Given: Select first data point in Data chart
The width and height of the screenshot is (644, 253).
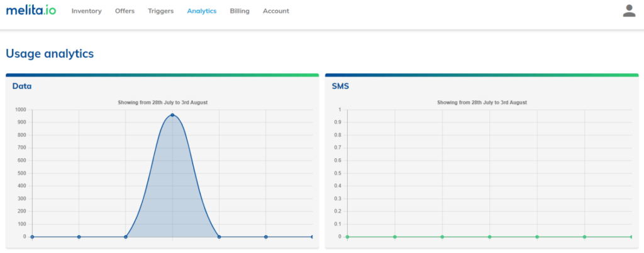Looking at the screenshot, I should [32, 237].
